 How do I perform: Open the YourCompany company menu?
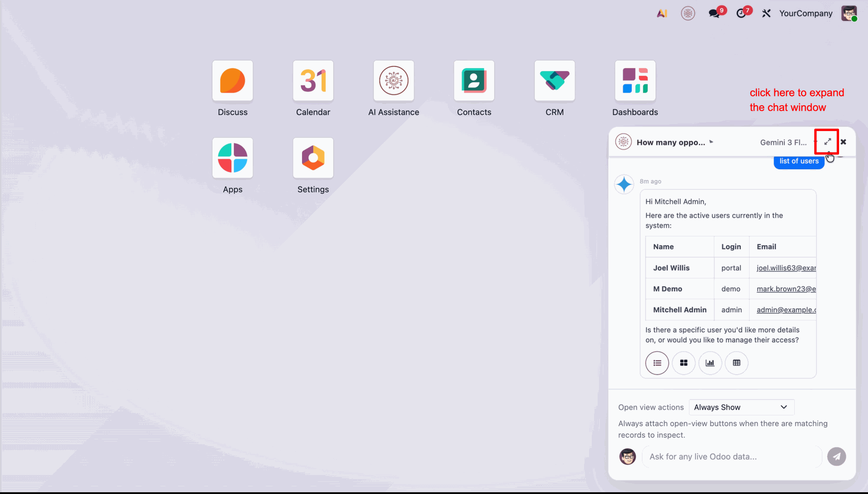pyautogui.click(x=805, y=14)
